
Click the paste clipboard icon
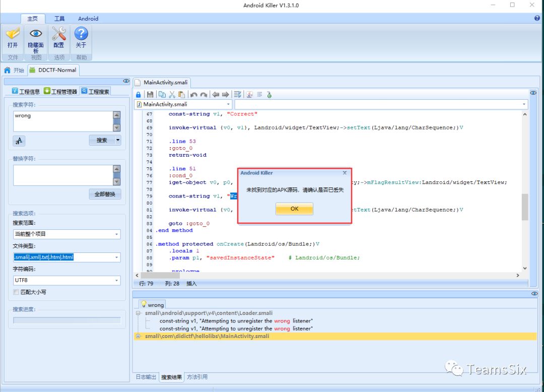pos(181,94)
